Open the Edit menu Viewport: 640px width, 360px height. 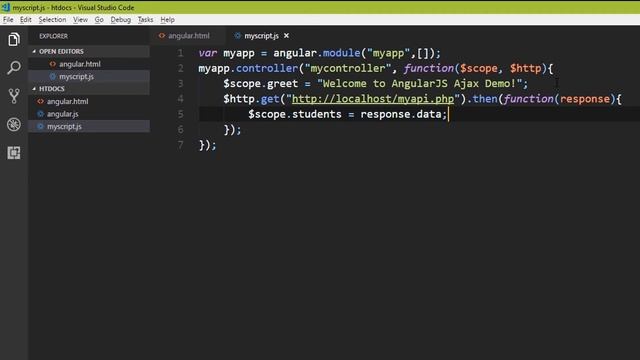coord(25,20)
